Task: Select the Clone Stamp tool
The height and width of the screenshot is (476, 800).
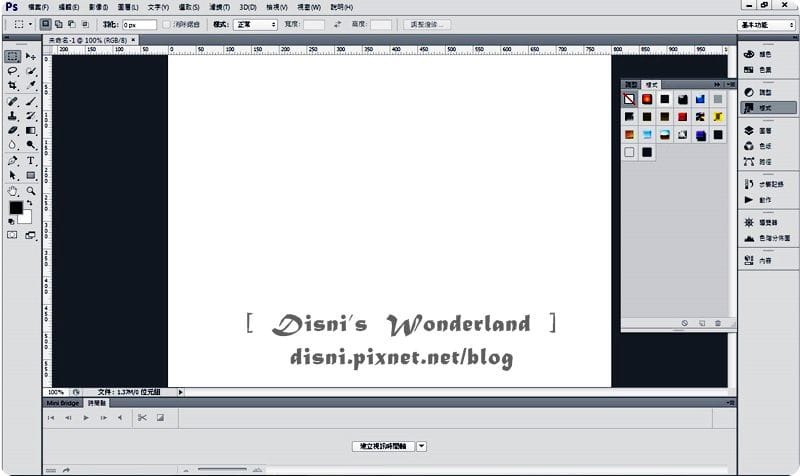Action: tap(13, 116)
